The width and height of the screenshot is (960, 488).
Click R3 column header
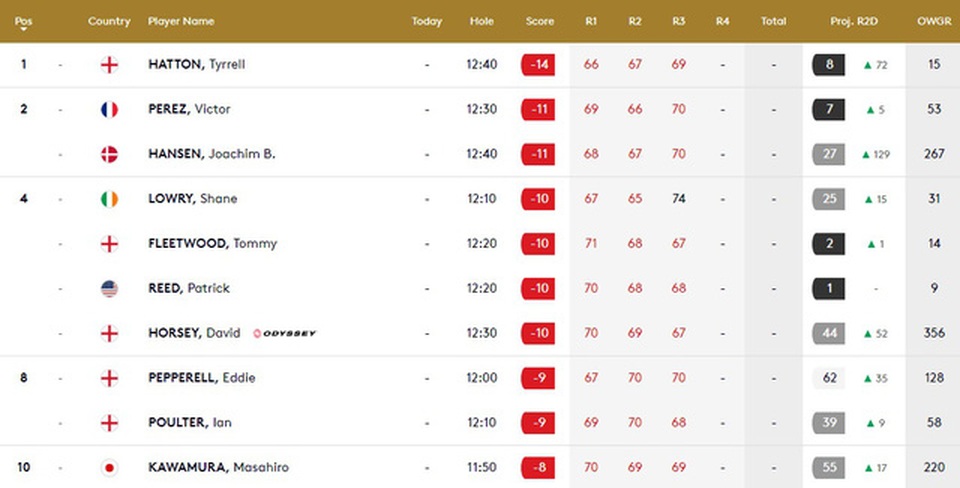[678, 21]
